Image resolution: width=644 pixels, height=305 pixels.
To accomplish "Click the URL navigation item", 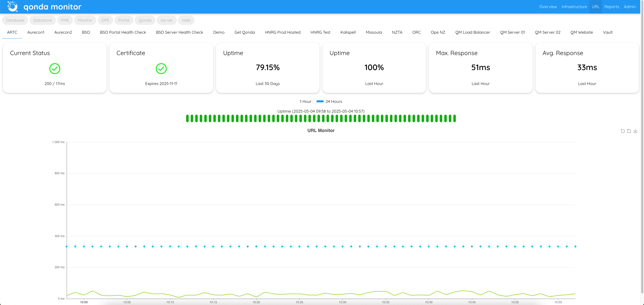I will point(595,7).
